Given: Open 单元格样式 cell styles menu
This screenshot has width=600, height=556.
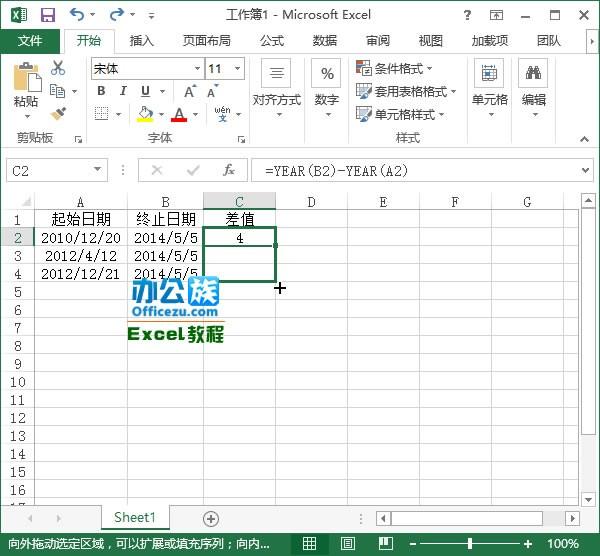Looking at the screenshot, I should tap(400, 114).
